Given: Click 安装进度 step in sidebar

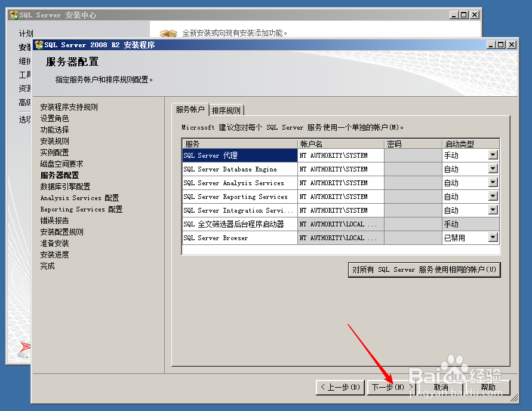Looking at the screenshot, I should coord(54,254).
